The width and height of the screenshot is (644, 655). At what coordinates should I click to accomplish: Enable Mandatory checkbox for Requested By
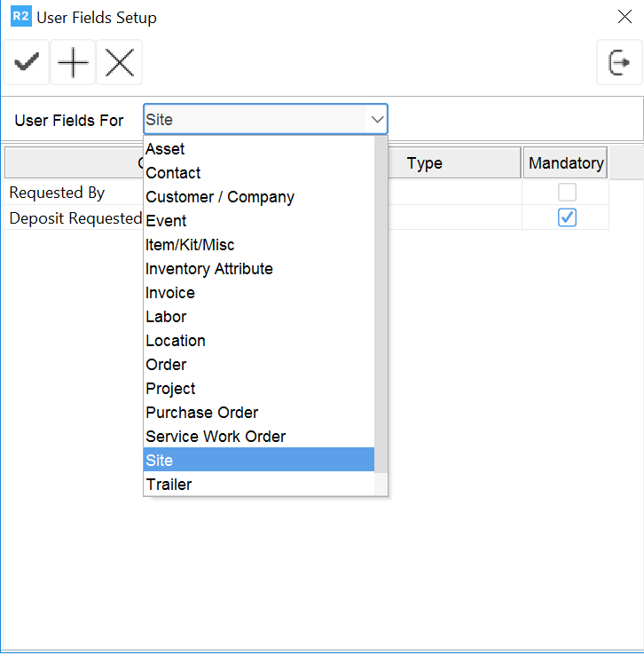pos(567,193)
